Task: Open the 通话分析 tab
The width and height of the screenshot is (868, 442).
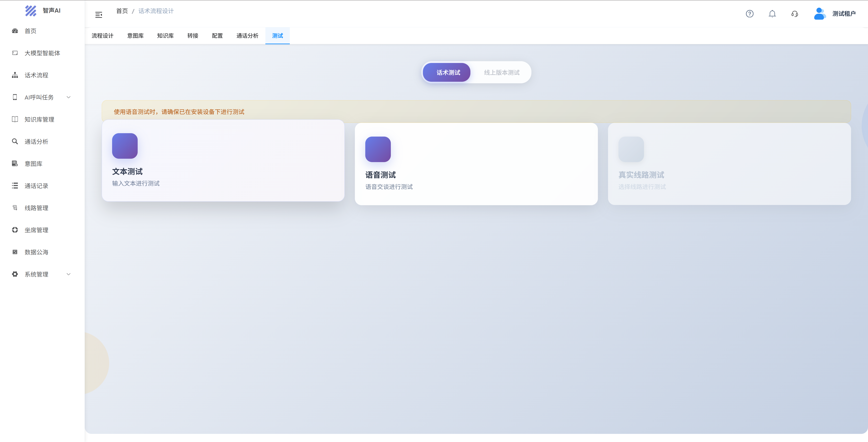Action: pyautogui.click(x=247, y=36)
